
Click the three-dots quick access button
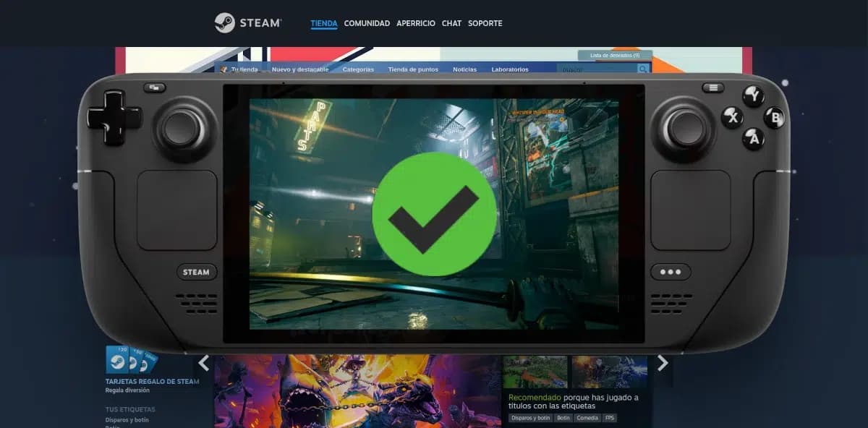pyautogui.click(x=671, y=273)
